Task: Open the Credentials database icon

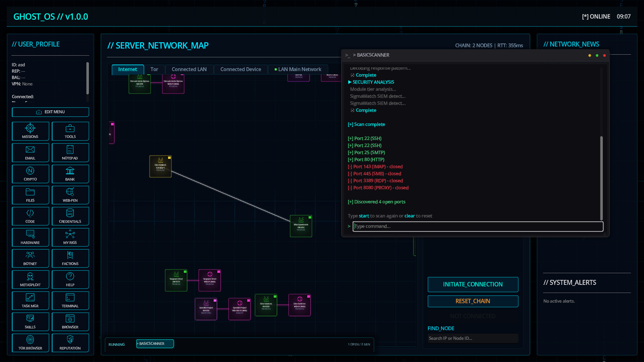Action: coord(70,216)
